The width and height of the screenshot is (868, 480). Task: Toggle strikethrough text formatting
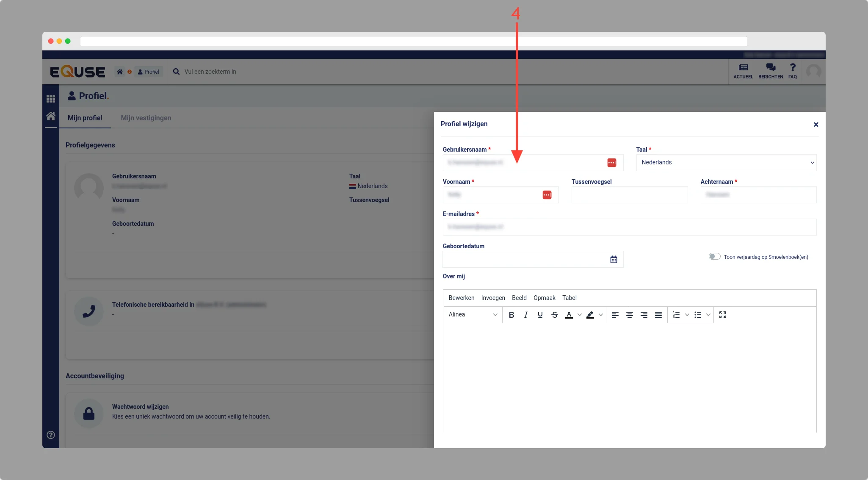point(555,315)
